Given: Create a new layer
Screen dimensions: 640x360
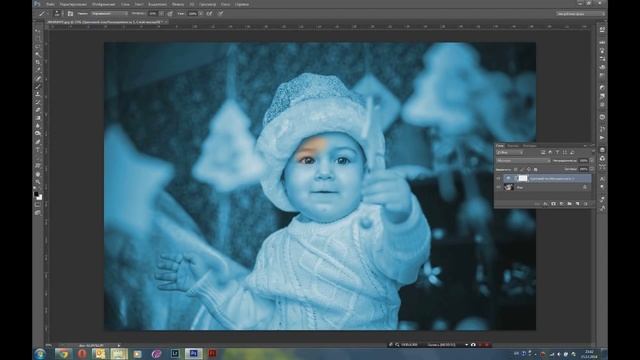Looking at the screenshot, I should 578,204.
